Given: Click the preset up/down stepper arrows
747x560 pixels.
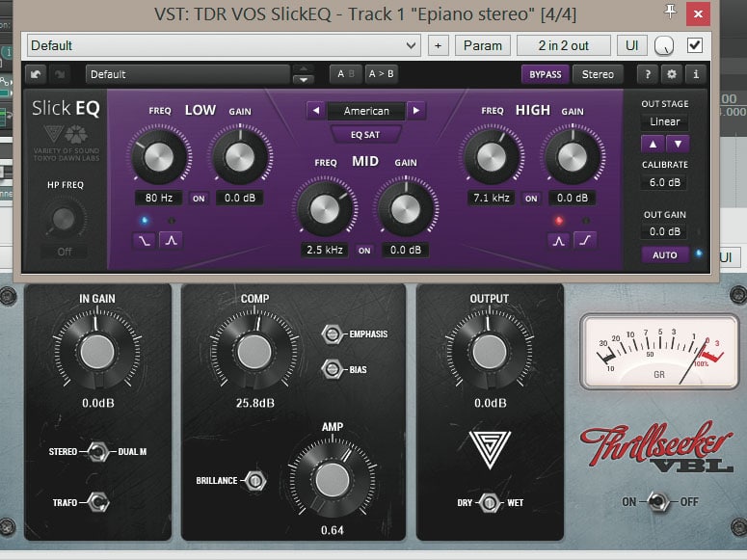Looking at the screenshot, I should click(304, 74).
